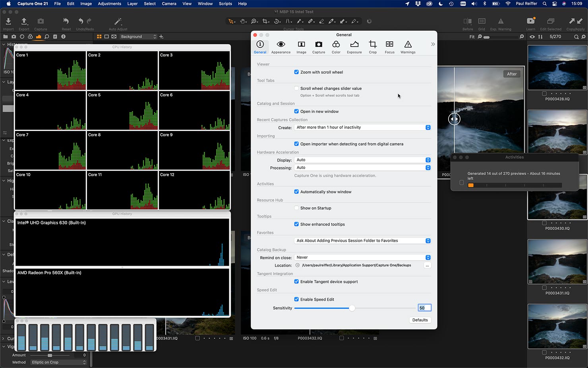Viewport: 588px width, 368px height.
Task: Open the Image preferences tab
Action: click(x=301, y=47)
